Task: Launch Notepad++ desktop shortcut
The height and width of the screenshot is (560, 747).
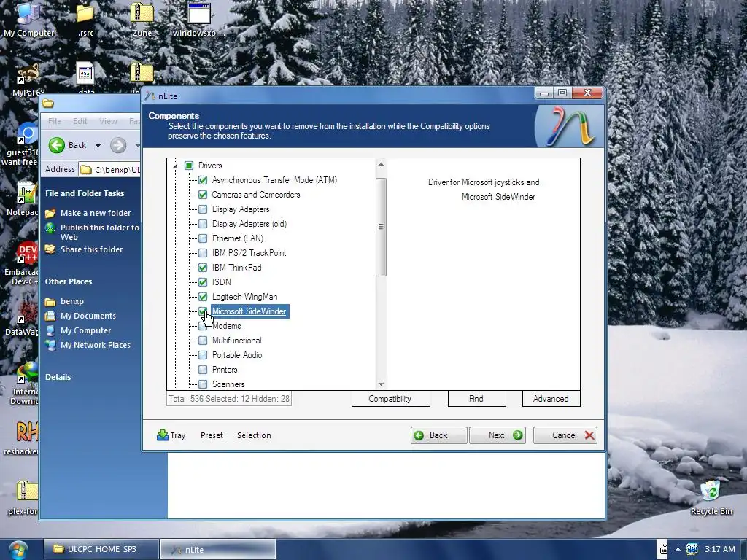Action: pos(24,199)
